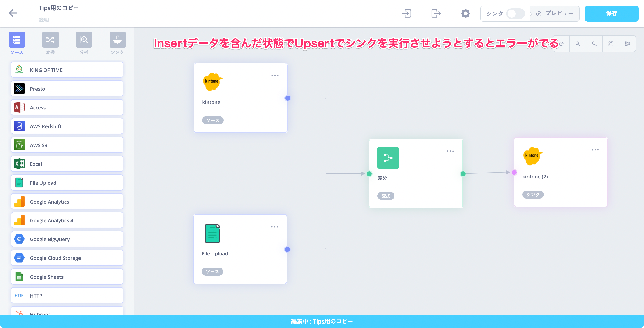The image size is (644, 328).
Task: Click the 説明 description field
Action: pyautogui.click(x=44, y=20)
